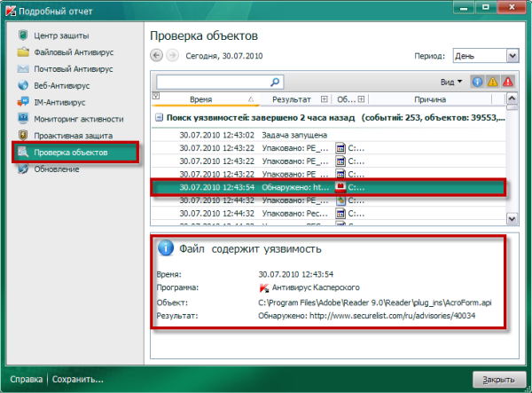Click the search magnifier icon in filter box
Image resolution: width=532 pixels, height=393 pixels.
275,82
